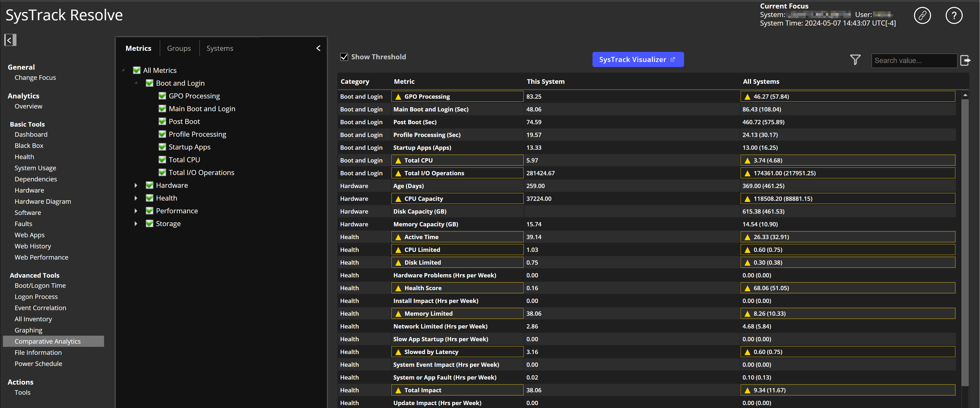Collapse the All Metrics root node
980x408 pixels.
pos(123,70)
